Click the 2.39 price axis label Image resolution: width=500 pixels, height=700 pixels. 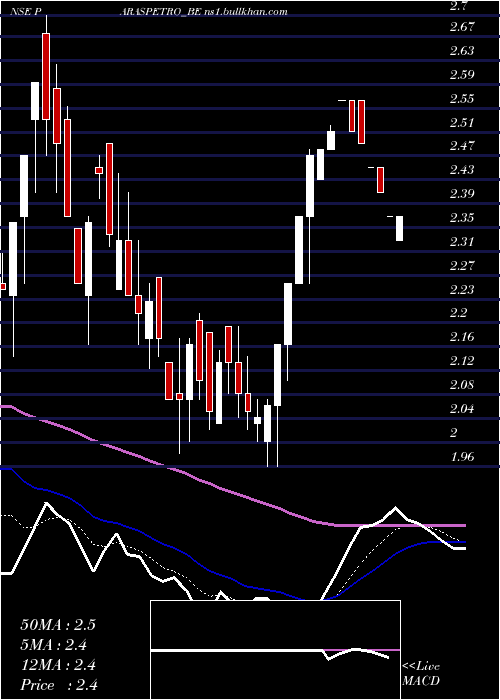pos(462,194)
